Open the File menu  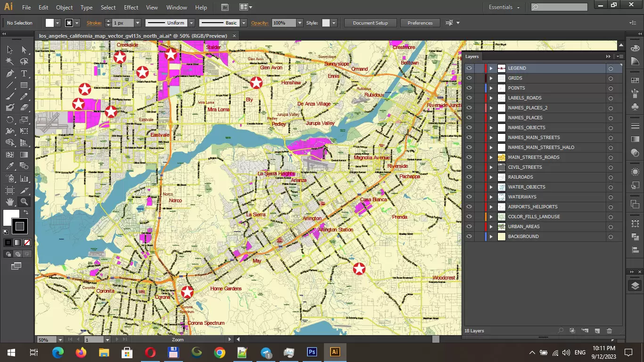(26, 8)
